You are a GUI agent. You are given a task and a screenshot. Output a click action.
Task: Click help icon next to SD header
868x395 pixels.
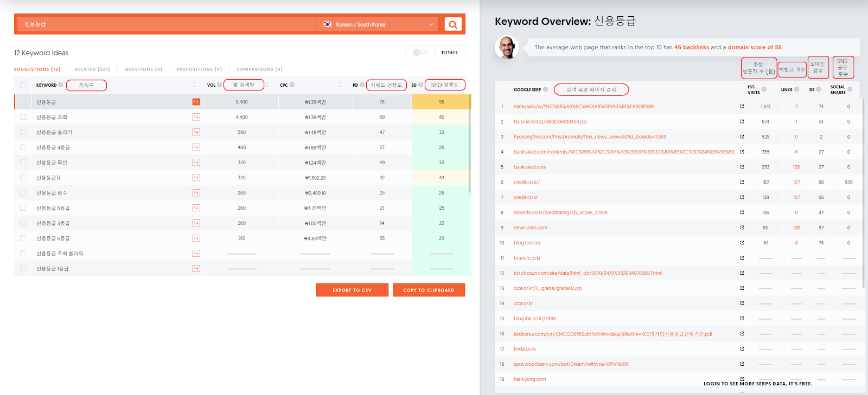(x=420, y=85)
